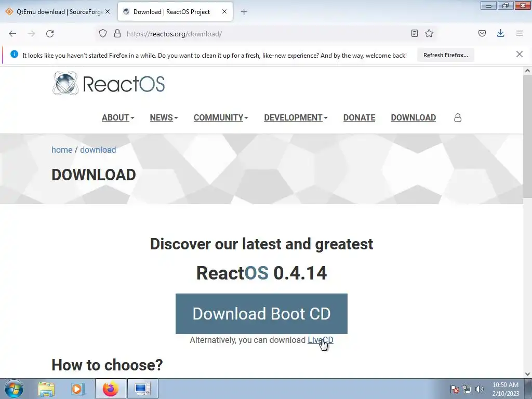
Task: Open the tracking protection shield icon
Action: [x=103, y=33]
